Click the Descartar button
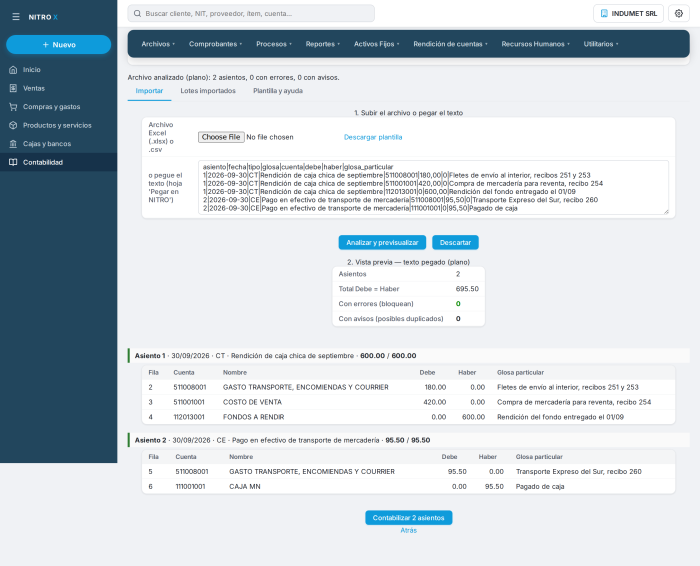This screenshot has width=700, height=566. tap(455, 242)
